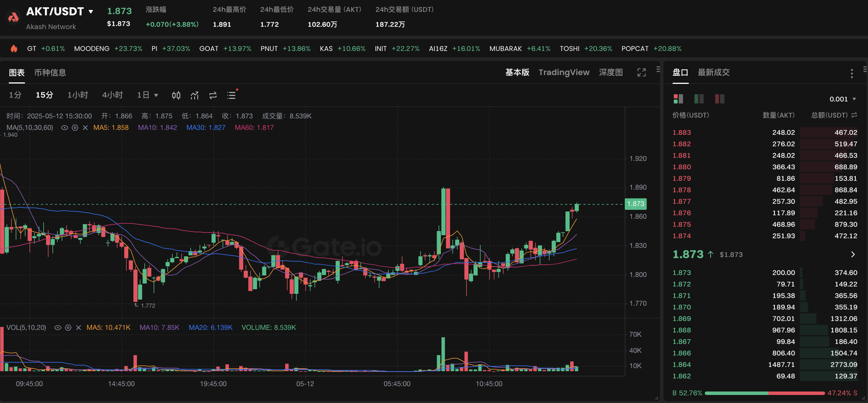Image resolution: width=868 pixels, height=403 pixels.
Task: Select the 1.874 ask price row
Action: tap(765, 236)
